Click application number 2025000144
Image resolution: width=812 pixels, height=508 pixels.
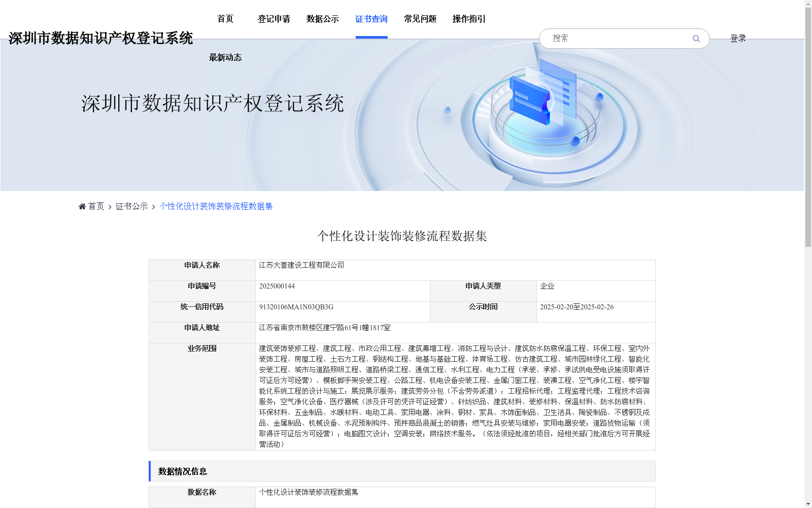(x=277, y=286)
